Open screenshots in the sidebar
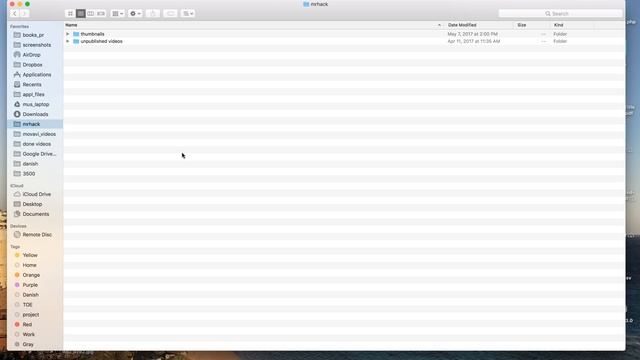 click(x=35, y=45)
